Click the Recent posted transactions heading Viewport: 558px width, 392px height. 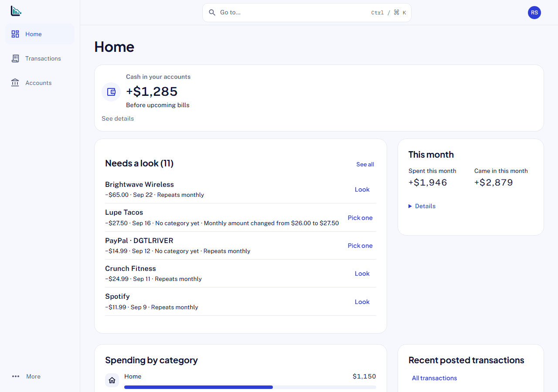coord(466,360)
